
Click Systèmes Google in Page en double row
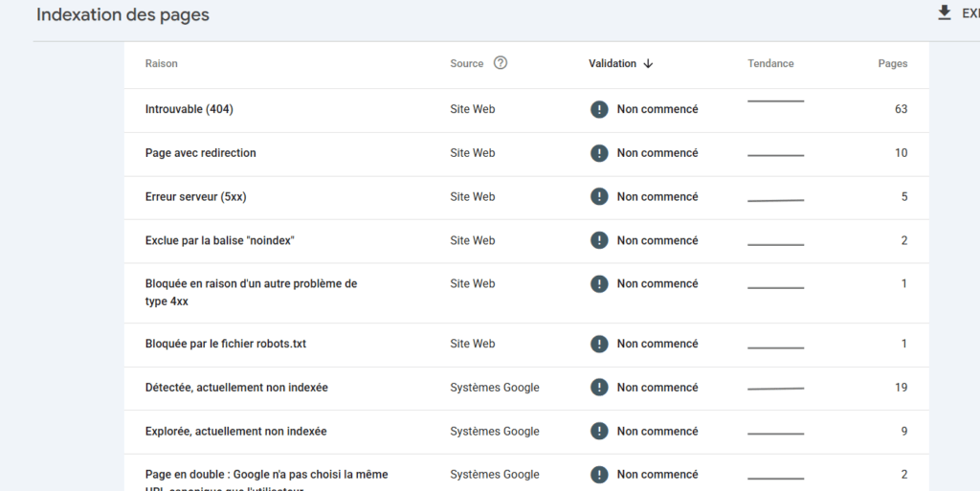pyautogui.click(x=495, y=474)
